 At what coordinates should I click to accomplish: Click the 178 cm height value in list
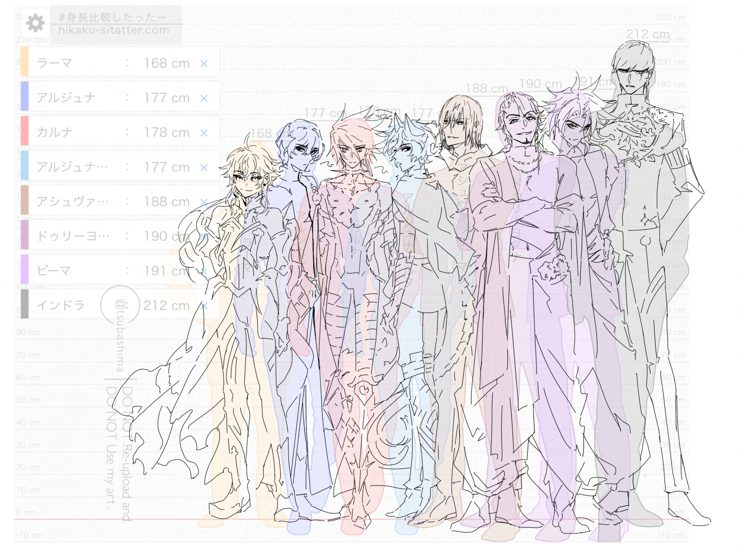point(167,132)
